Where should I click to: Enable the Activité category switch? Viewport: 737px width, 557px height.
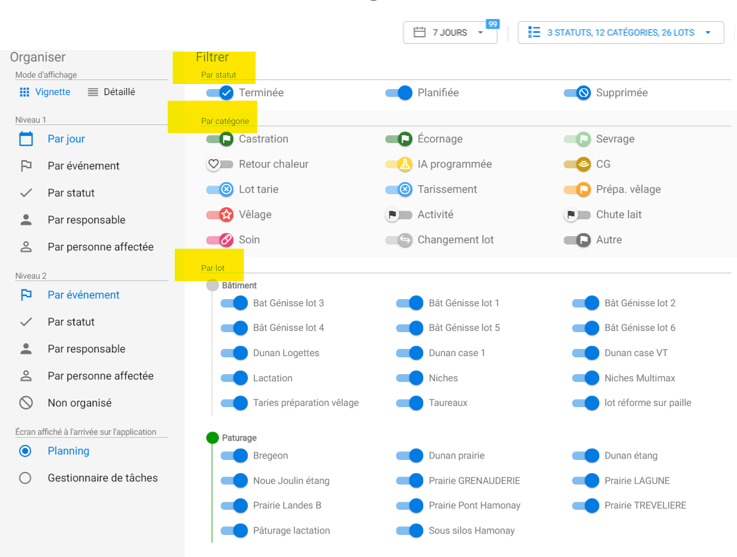399,215
